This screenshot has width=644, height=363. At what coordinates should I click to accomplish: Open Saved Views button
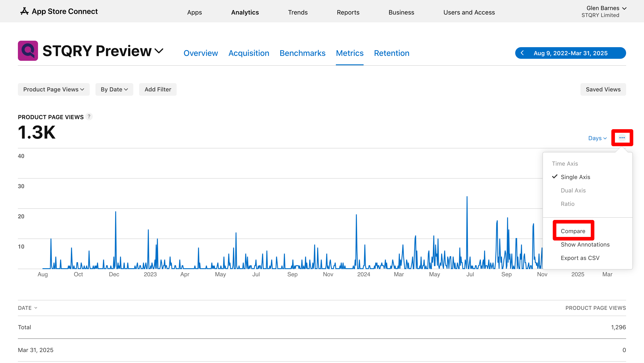(603, 89)
